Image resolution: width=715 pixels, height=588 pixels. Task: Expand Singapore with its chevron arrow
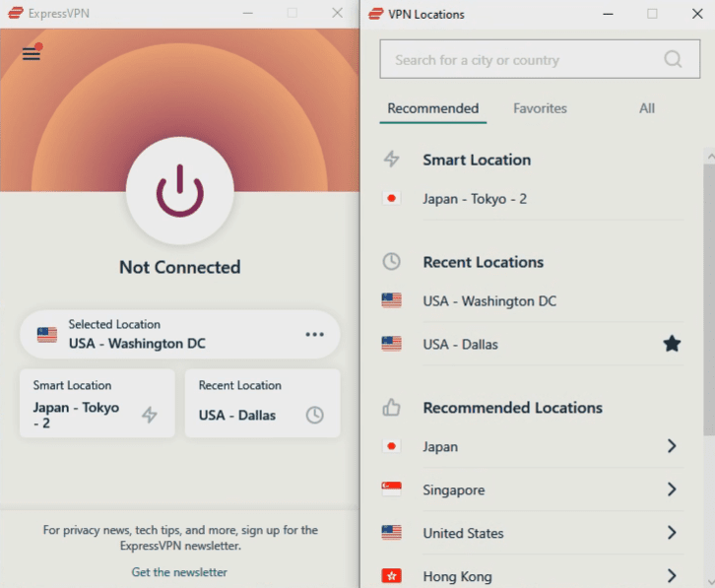[672, 490]
